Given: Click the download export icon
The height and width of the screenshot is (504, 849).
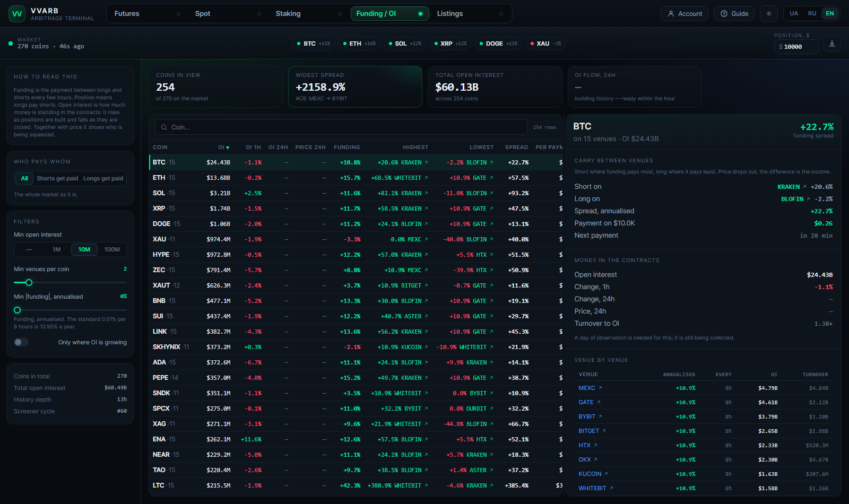Looking at the screenshot, I should pos(832,44).
